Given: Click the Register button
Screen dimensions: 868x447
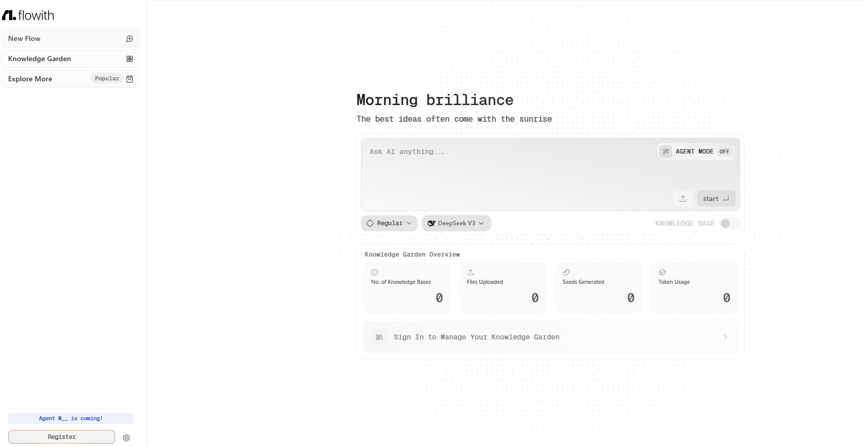Looking at the screenshot, I should point(62,437).
